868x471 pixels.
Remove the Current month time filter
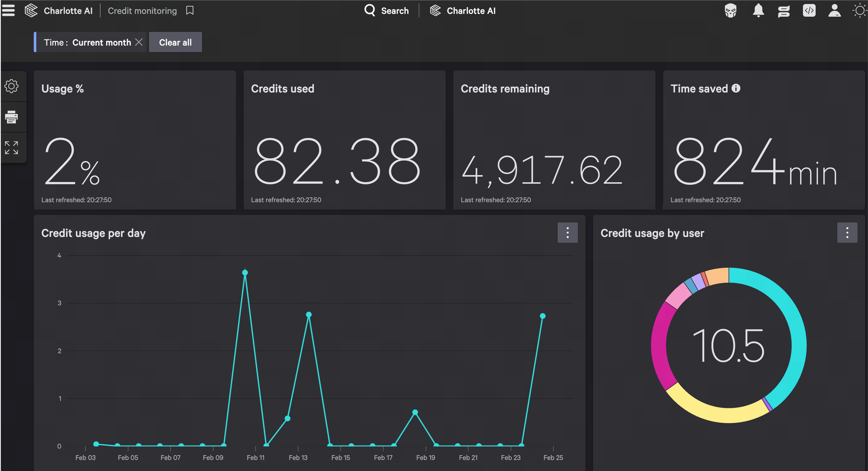(139, 42)
